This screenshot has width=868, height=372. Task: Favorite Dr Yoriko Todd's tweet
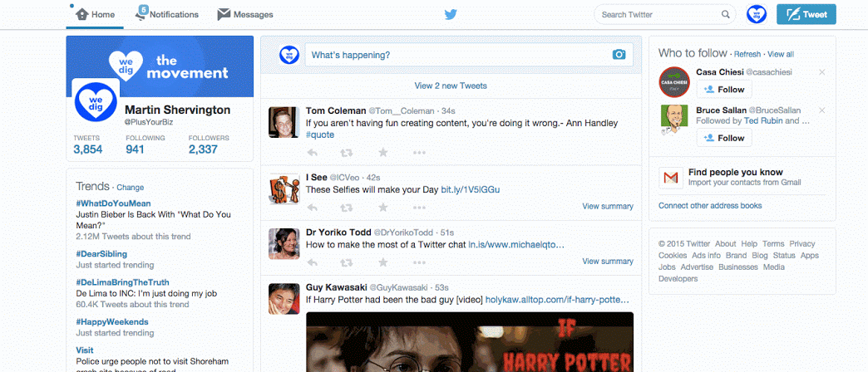tap(382, 262)
